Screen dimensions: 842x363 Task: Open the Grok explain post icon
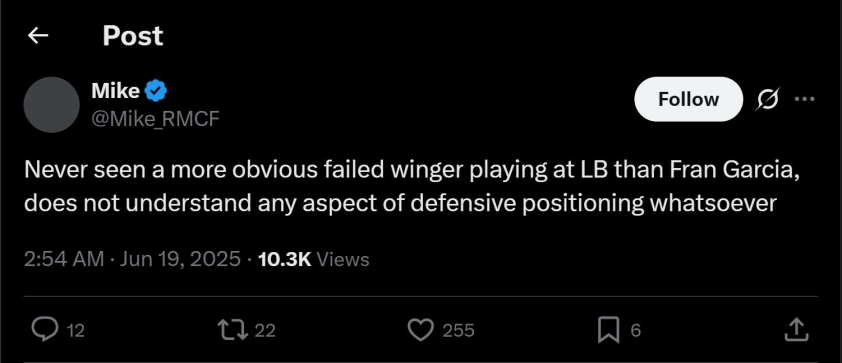point(768,99)
